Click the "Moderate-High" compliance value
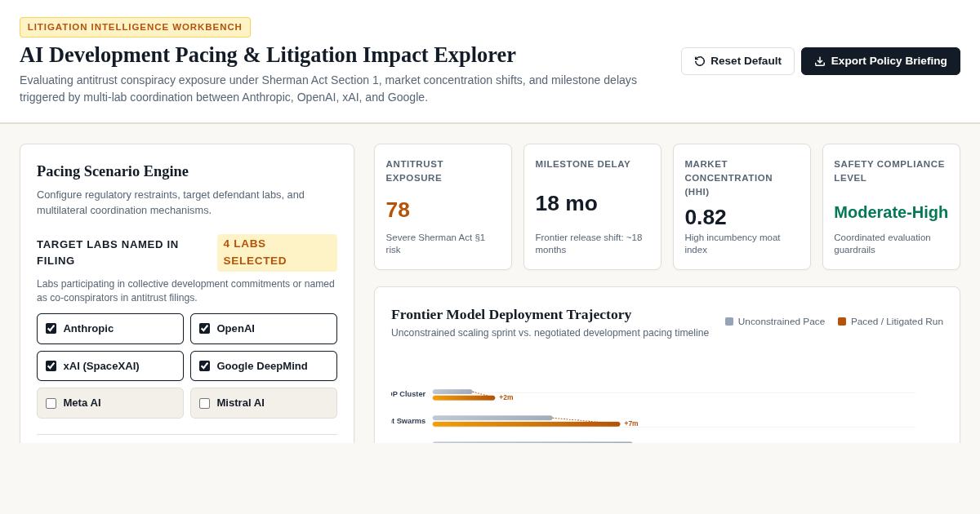 (x=891, y=212)
